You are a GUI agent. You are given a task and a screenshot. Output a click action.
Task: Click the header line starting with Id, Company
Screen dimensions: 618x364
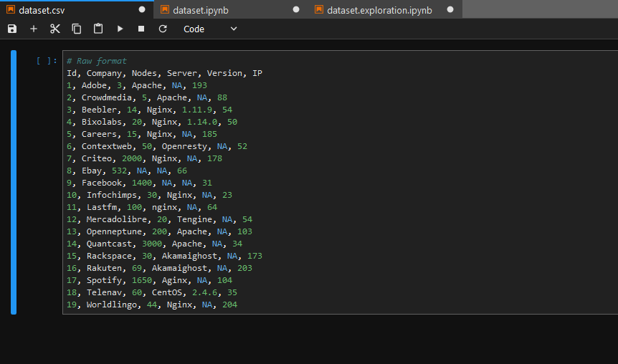coord(164,73)
